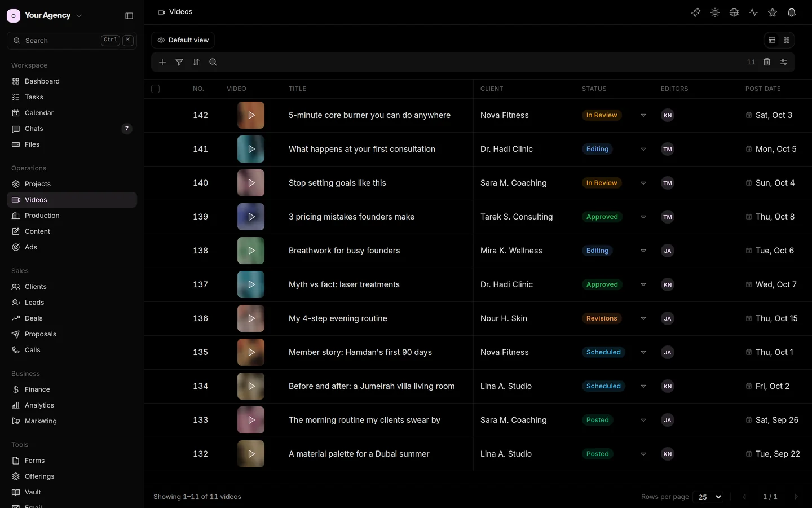Open Analytics in the sidebar

[72, 405]
